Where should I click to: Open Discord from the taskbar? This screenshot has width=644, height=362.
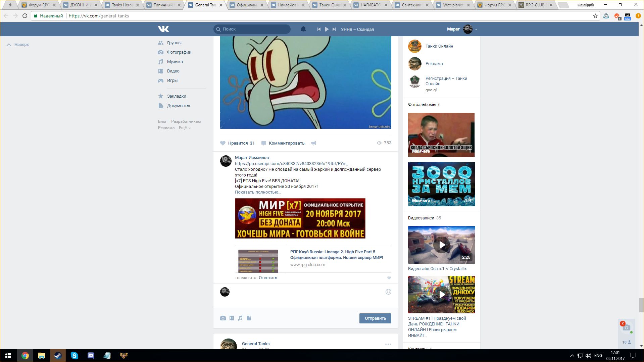coord(91,356)
